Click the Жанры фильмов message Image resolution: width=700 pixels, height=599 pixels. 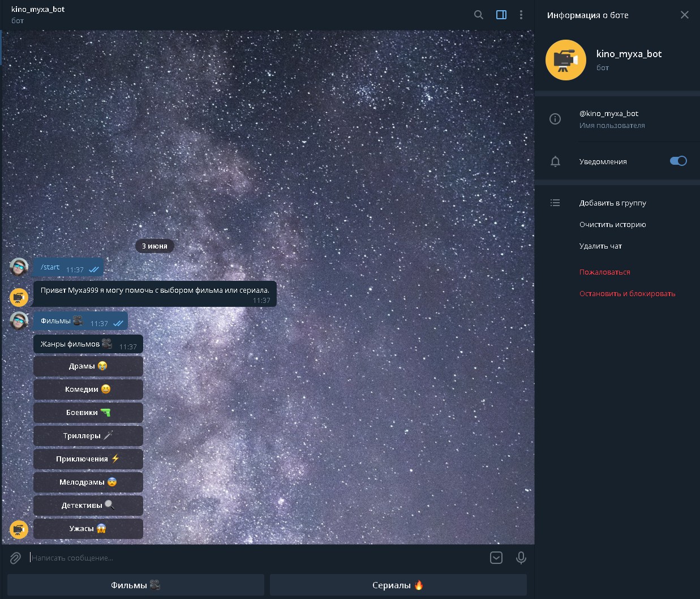(88, 344)
